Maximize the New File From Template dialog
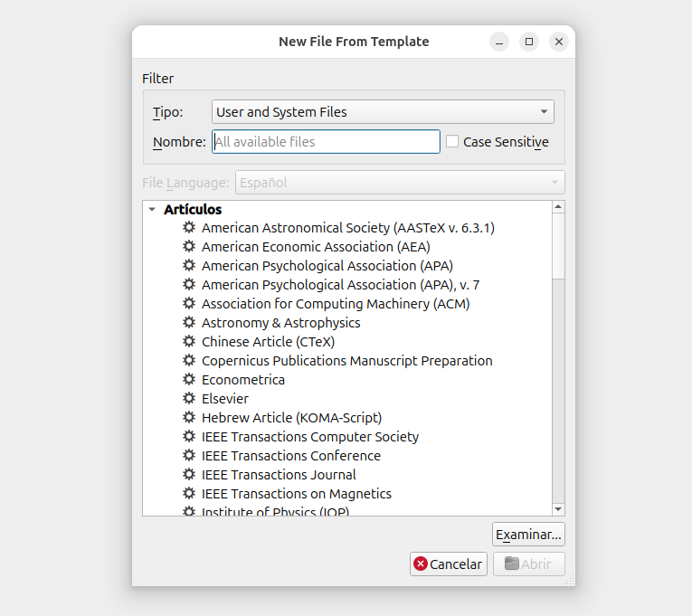The image size is (692, 616). (x=528, y=42)
